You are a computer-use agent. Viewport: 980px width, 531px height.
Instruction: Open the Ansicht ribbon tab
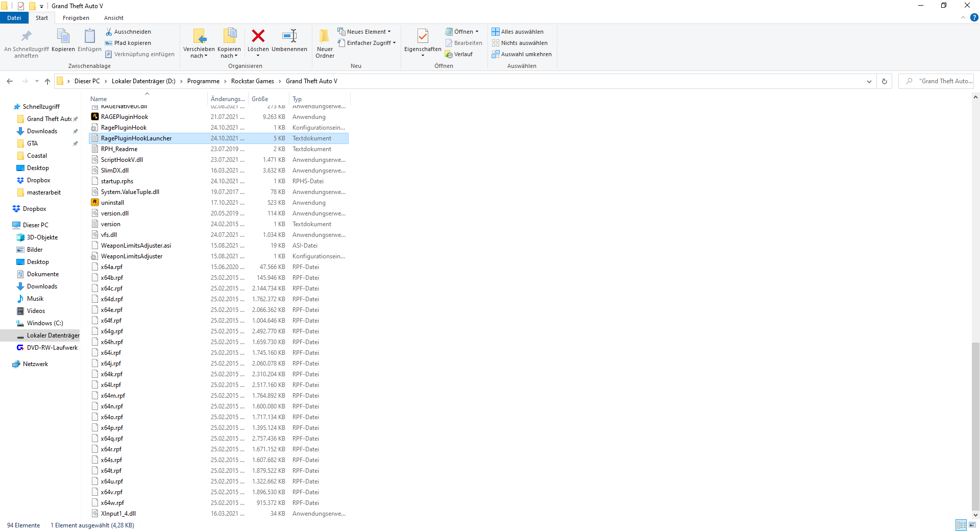pos(114,18)
